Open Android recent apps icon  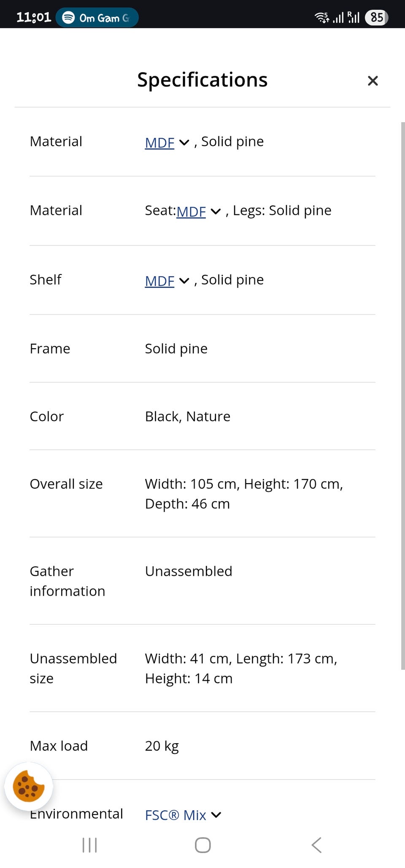click(x=89, y=845)
